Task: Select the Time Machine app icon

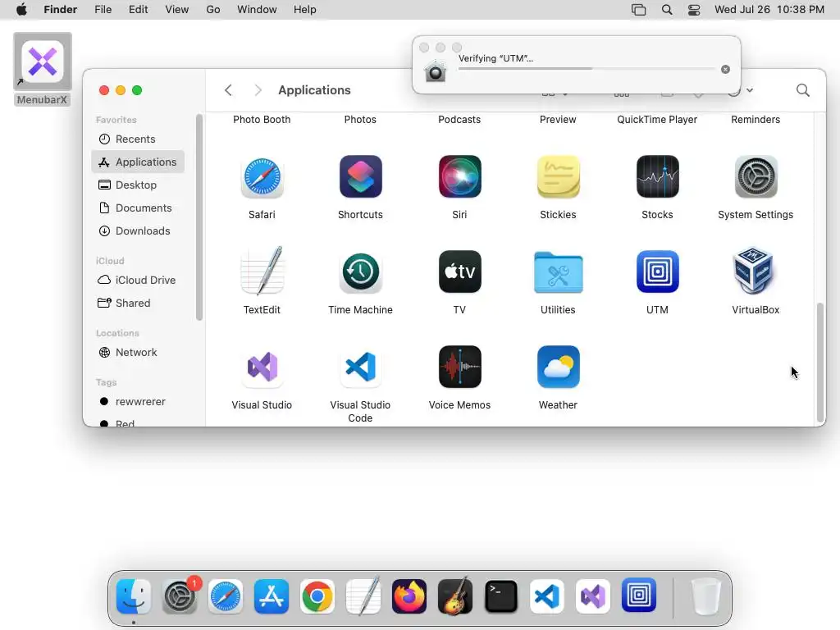Action: click(x=361, y=272)
